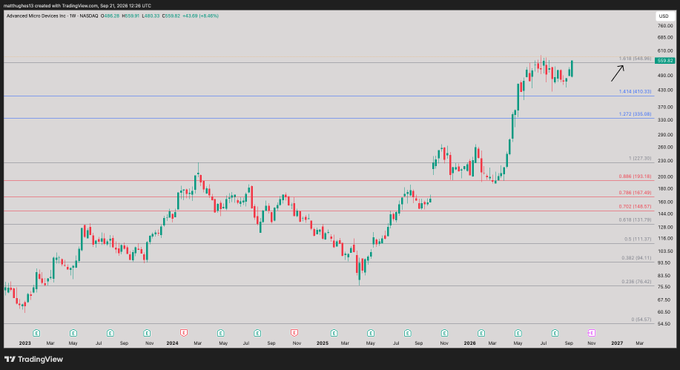Click the 290.00 price axis label
680x370 pixels.
(665, 135)
